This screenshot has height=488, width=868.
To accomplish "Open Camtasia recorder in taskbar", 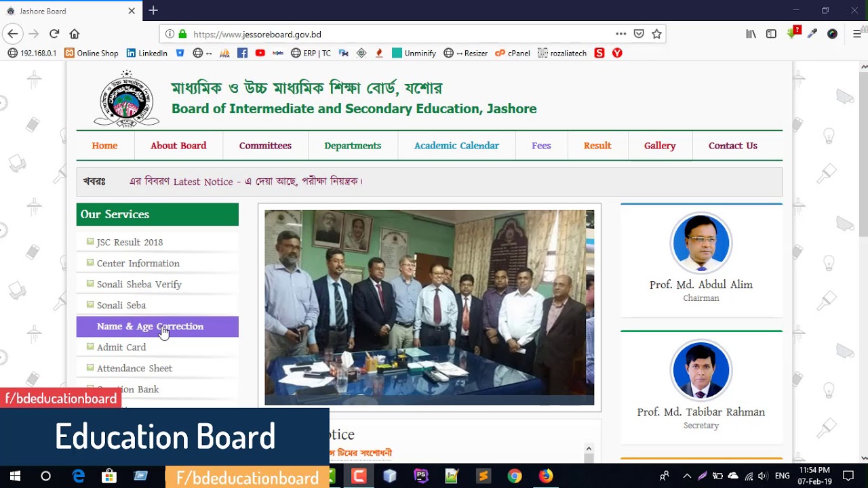I will coord(359,476).
